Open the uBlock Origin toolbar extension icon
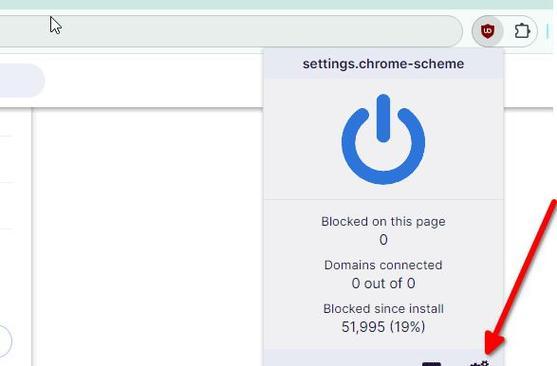557x366 pixels. [x=487, y=31]
